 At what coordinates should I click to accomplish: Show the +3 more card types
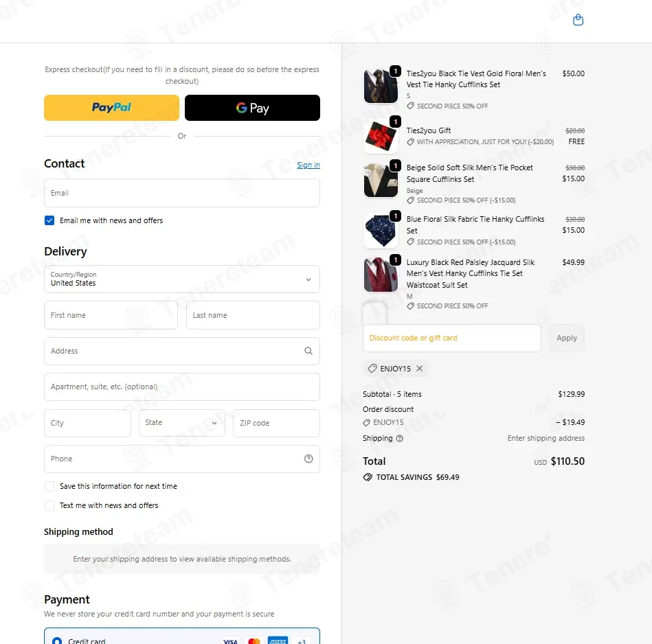[x=302, y=641]
